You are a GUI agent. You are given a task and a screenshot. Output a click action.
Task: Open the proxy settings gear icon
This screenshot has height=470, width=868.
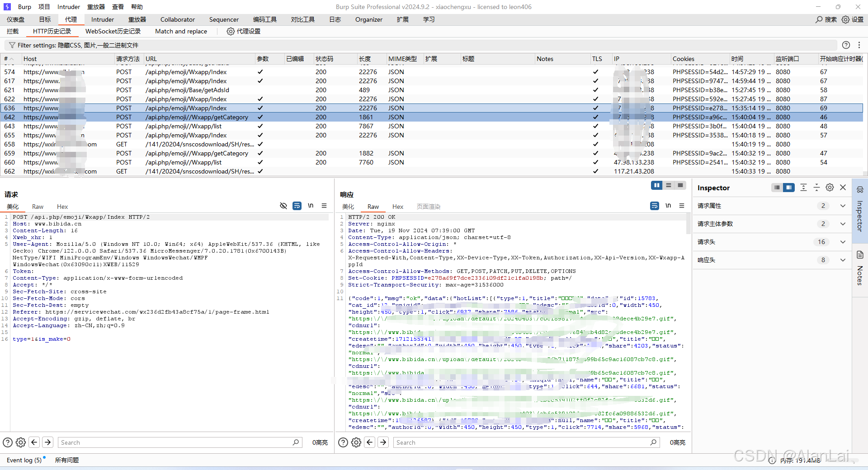(231, 31)
